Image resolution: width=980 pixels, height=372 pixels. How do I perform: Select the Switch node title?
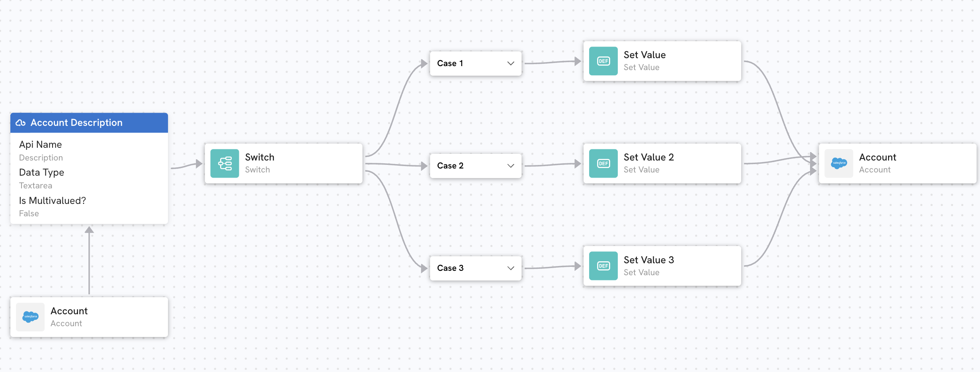click(x=260, y=157)
